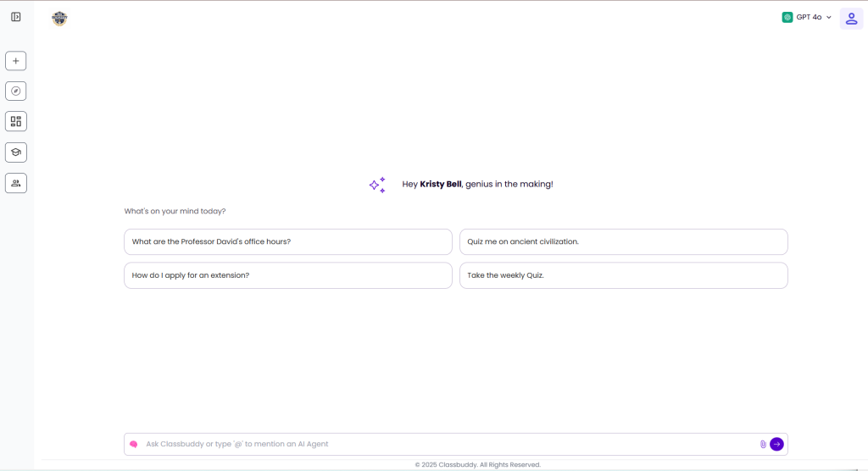Select "What are the Professor David's office hours?"
The height and width of the screenshot is (471, 868).
click(x=287, y=241)
